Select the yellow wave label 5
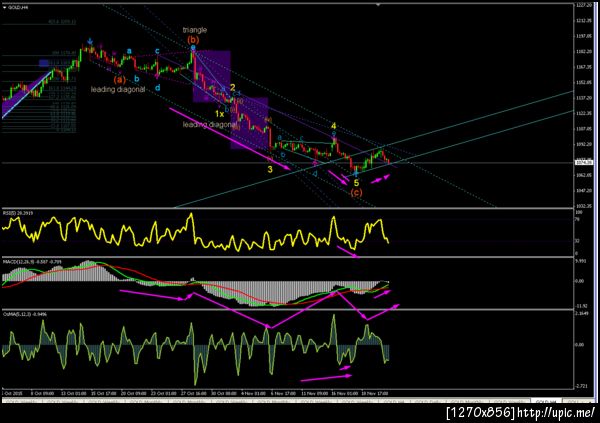This screenshot has width=600, height=423. (x=356, y=183)
